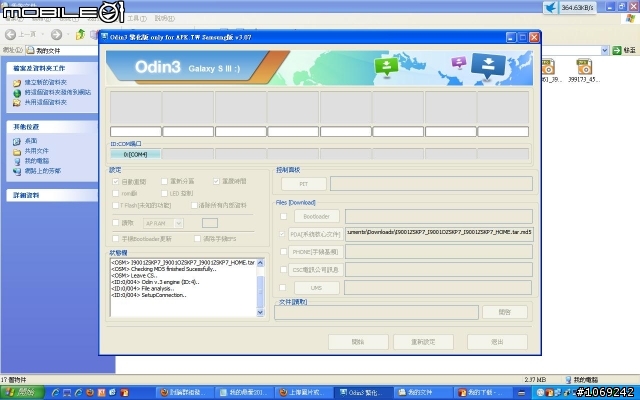The image size is (640, 400).
Task: Toggle LED 控制 checkbox
Action: 164,193
